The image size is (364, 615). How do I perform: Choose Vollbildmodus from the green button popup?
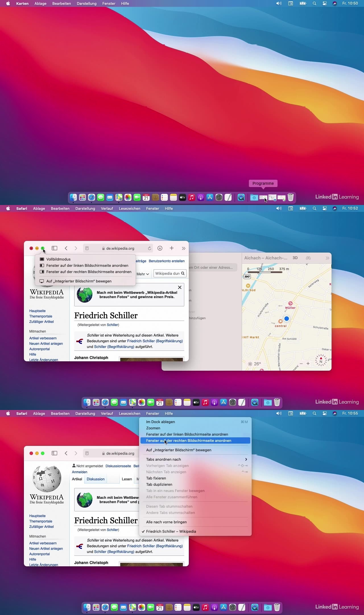pyautogui.click(x=58, y=259)
